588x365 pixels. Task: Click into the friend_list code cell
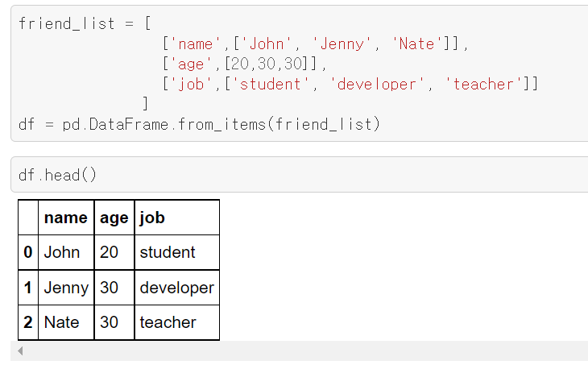pyautogui.click(x=300, y=73)
